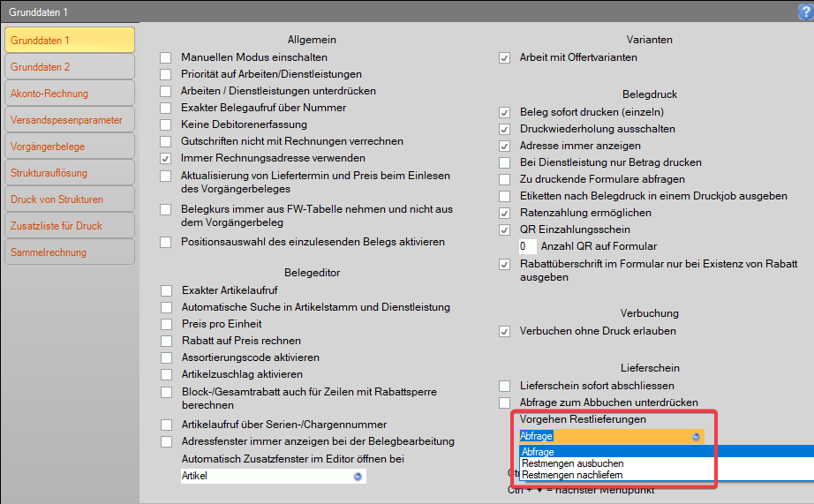Check Exakter Artikelaufruf
Screen dimensions: 814x504
[x=166, y=290]
